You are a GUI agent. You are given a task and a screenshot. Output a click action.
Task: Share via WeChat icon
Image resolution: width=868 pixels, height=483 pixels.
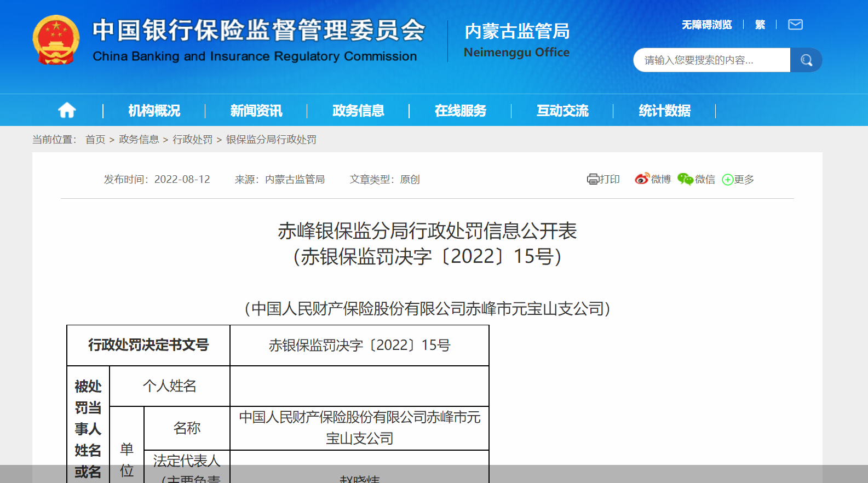click(x=685, y=179)
